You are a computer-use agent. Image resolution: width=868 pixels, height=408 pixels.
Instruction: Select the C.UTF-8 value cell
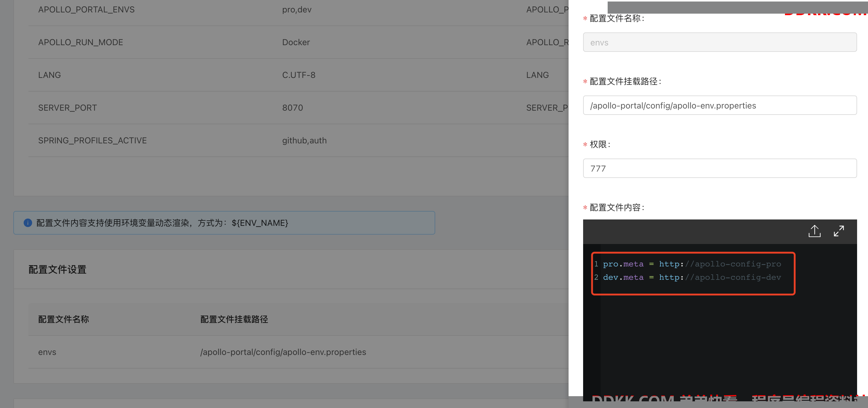click(299, 75)
